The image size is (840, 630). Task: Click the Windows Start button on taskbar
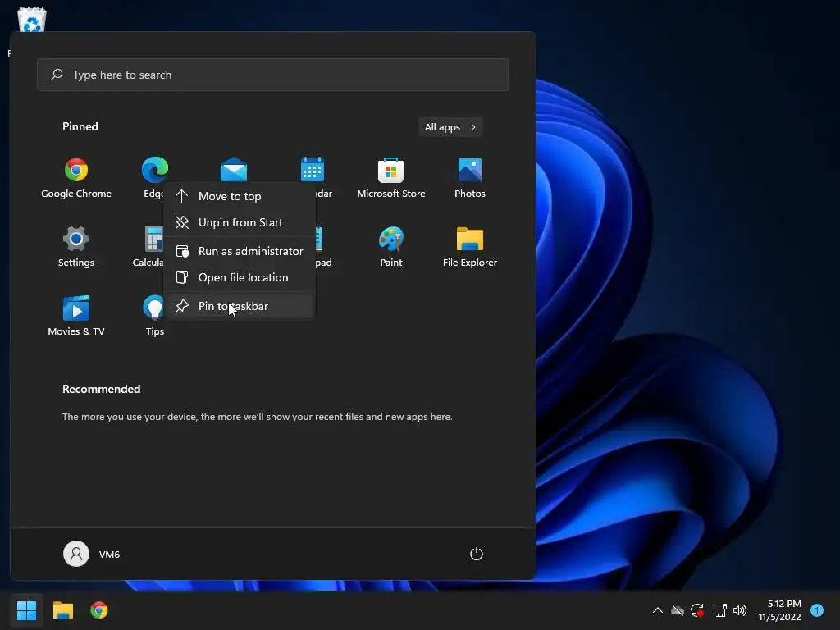tap(27, 610)
